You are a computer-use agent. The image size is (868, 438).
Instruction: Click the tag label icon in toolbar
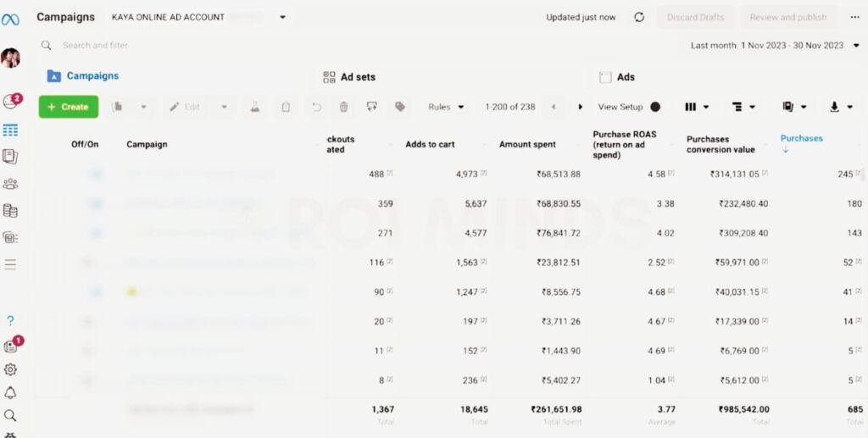400,107
